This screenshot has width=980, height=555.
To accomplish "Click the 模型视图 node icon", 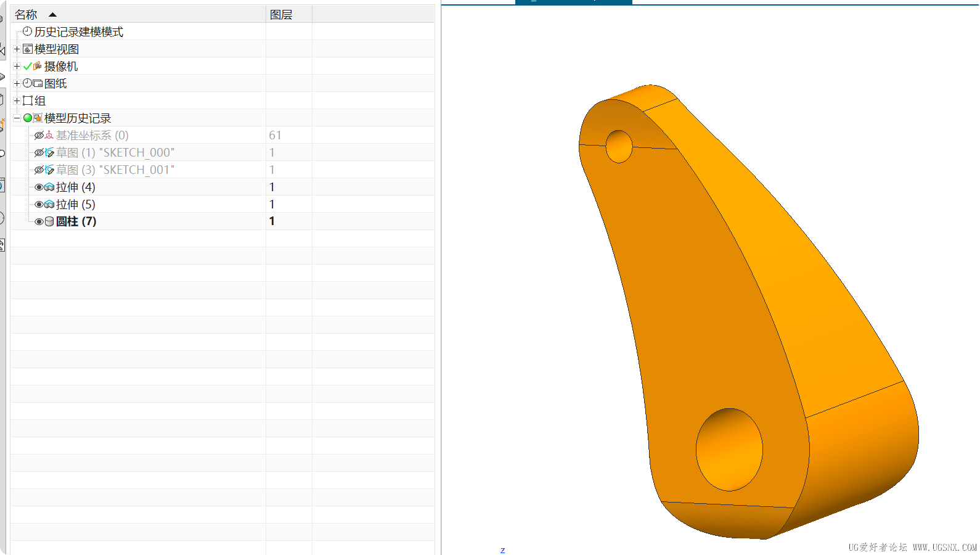I will tap(28, 49).
